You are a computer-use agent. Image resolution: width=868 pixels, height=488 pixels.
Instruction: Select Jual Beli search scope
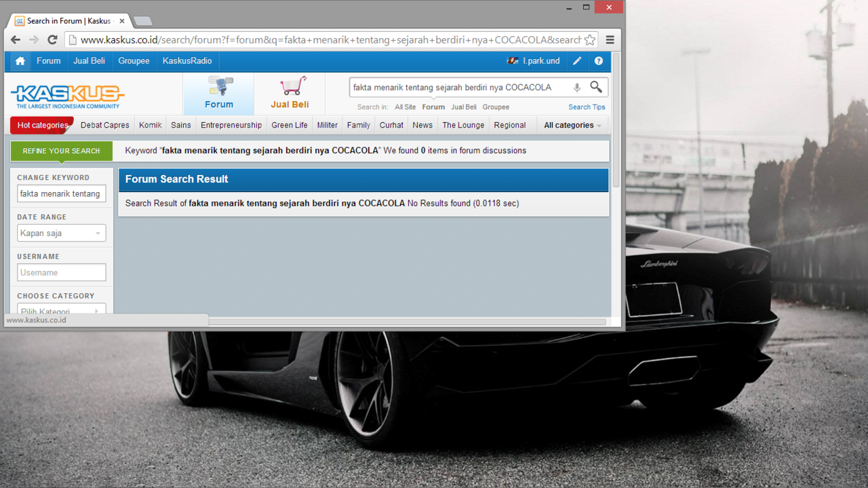coord(464,107)
